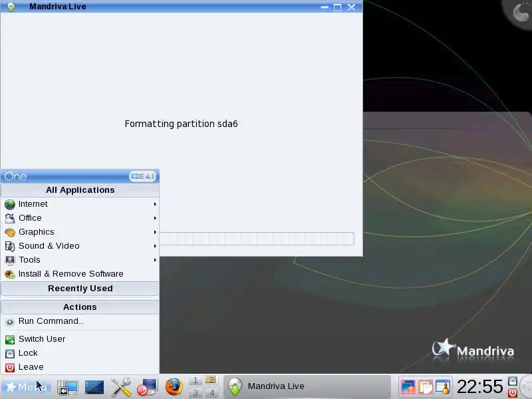Click the Graphics palette icon
Viewport: 532px width, 399px height.
10,232
